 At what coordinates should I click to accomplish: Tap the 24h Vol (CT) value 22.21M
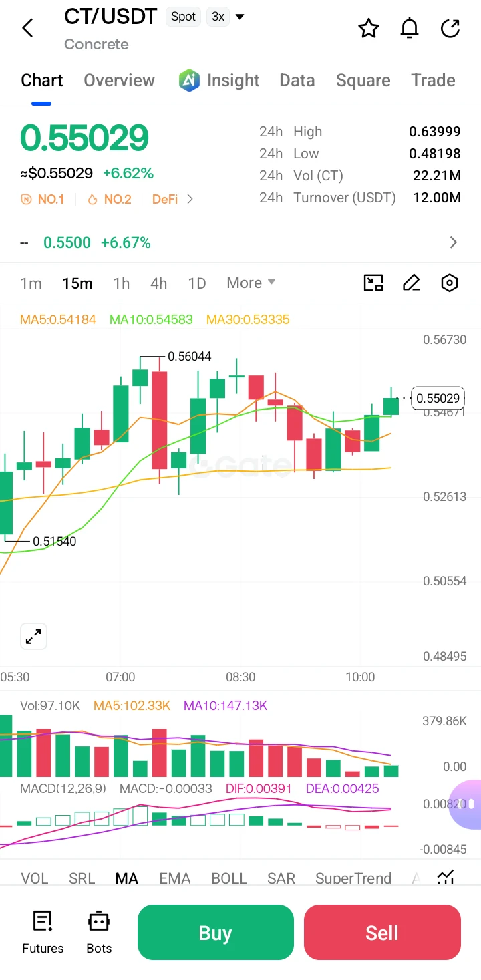pos(437,176)
